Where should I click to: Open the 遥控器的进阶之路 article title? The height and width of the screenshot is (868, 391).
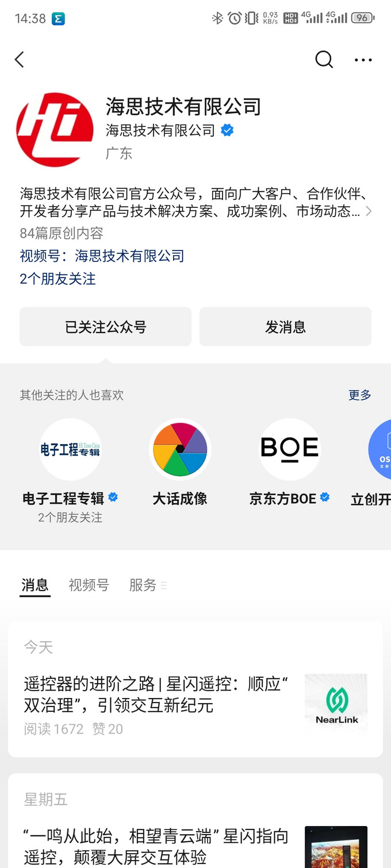click(156, 694)
